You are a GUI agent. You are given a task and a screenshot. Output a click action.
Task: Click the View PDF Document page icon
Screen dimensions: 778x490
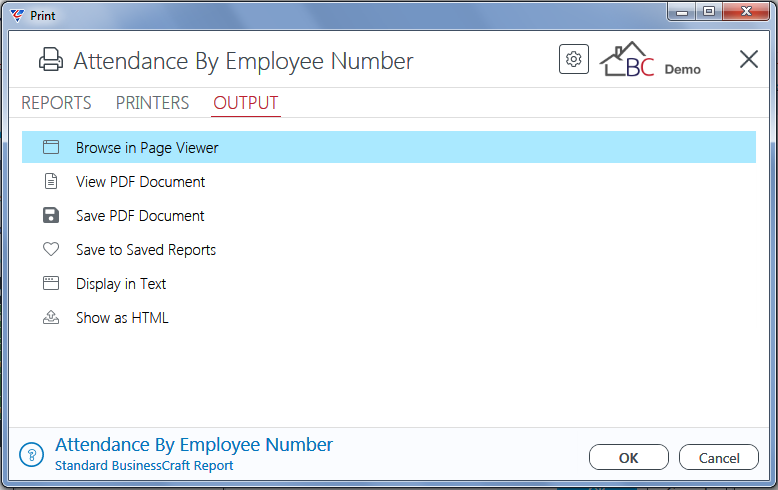point(51,181)
